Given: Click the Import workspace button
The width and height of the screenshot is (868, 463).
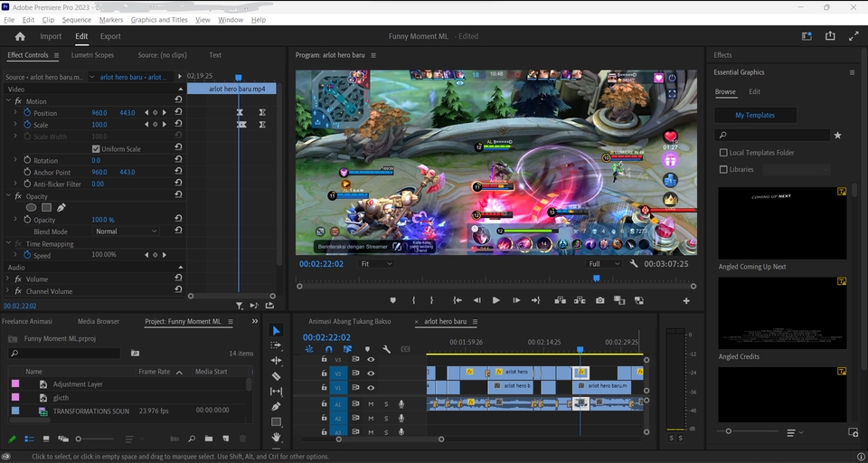Looking at the screenshot, I should (x=51, y=36).
